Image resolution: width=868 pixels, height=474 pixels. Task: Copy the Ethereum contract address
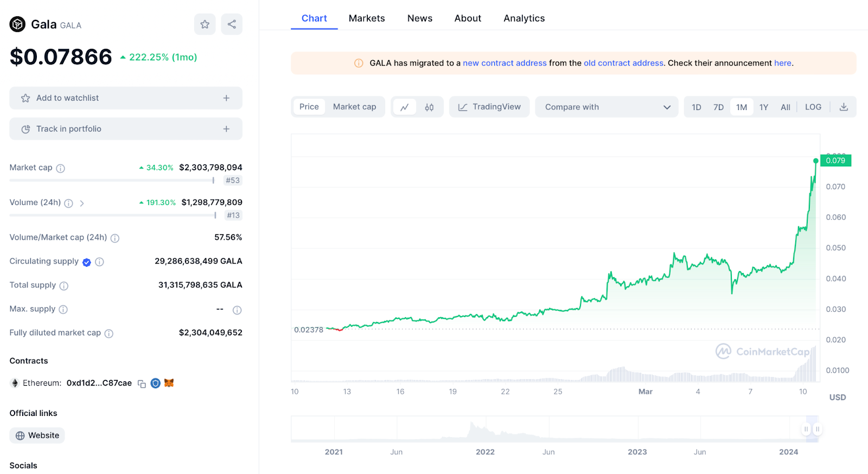pos(142,383)
